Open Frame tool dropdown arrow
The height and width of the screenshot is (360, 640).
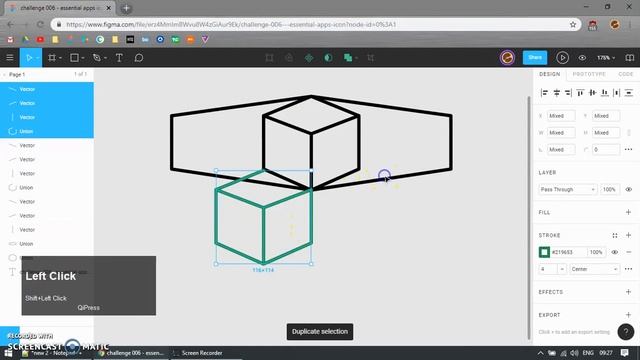click(60, 58)
